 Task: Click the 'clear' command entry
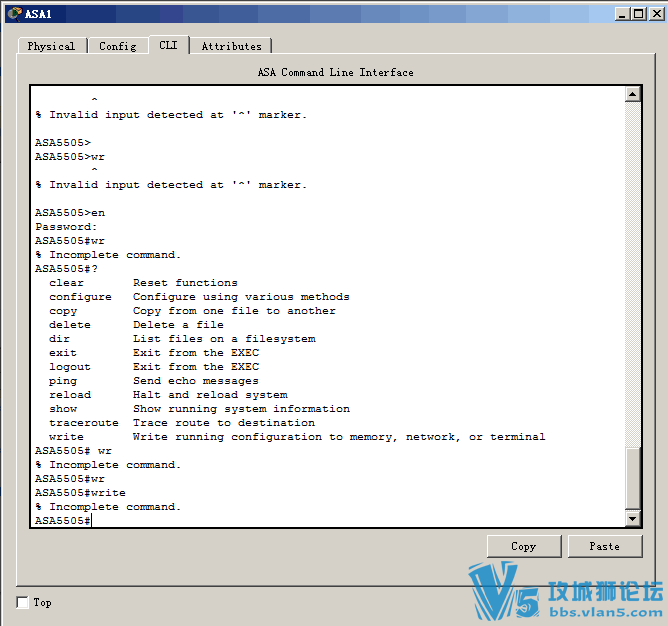(66, 283)
